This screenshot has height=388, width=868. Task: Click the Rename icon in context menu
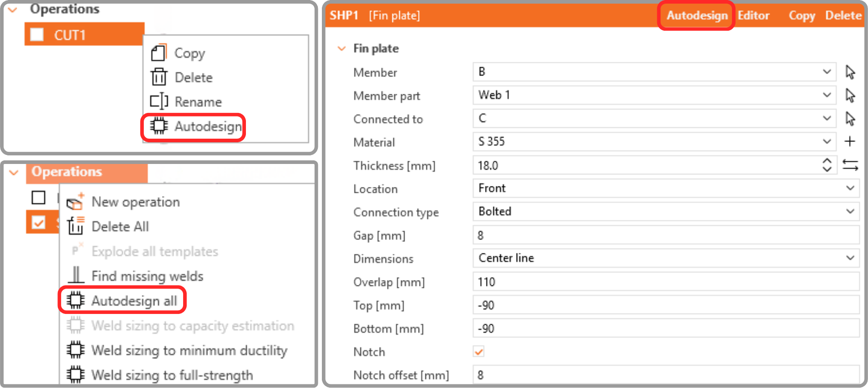(159, 102)
